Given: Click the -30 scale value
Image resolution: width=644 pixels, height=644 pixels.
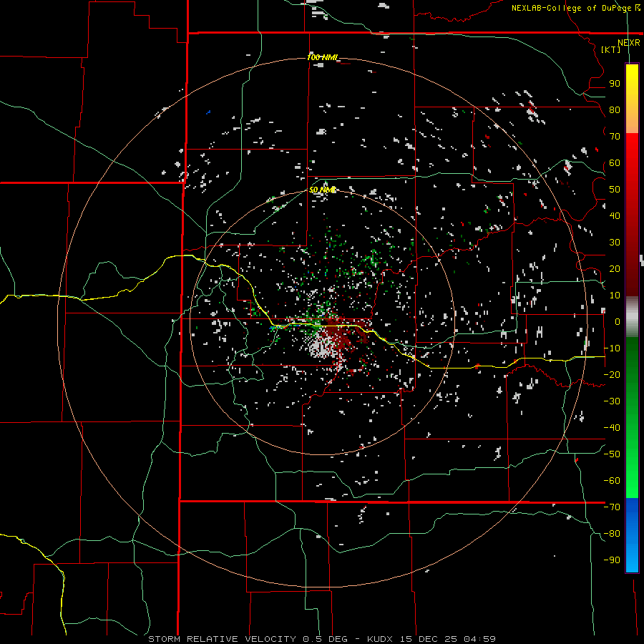Looking at the screenshot, I should pyautogui.click(x=612, y=401).
